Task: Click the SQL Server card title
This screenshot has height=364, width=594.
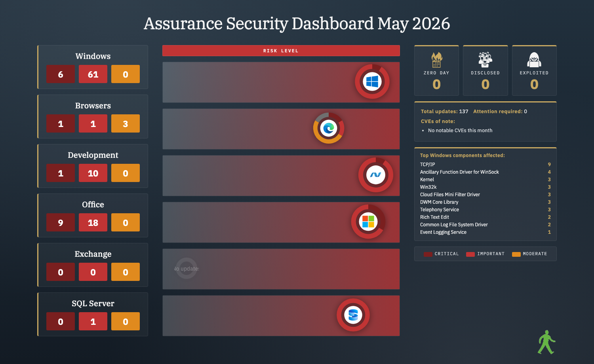Action: pos(93,303)
